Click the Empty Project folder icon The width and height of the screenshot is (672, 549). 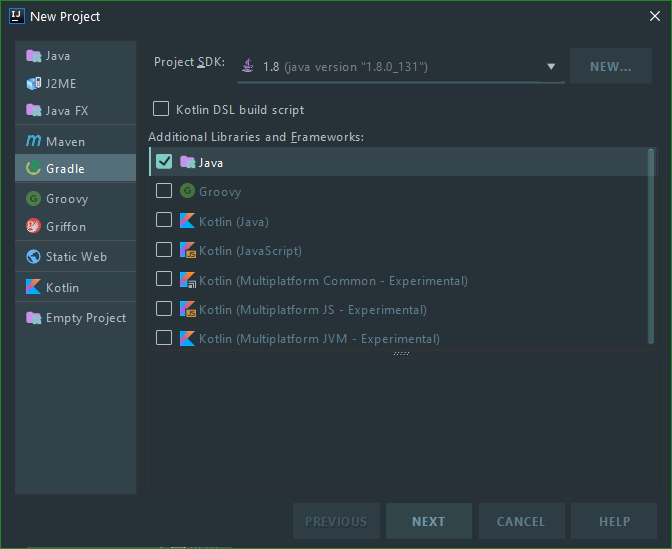pyautogui.click(x=33, y=318)
